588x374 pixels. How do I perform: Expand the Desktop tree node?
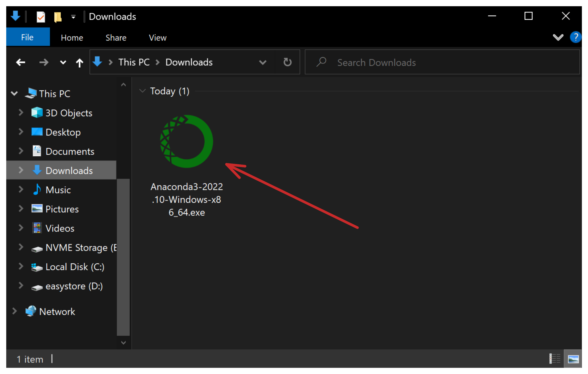(x=21, y=132)
